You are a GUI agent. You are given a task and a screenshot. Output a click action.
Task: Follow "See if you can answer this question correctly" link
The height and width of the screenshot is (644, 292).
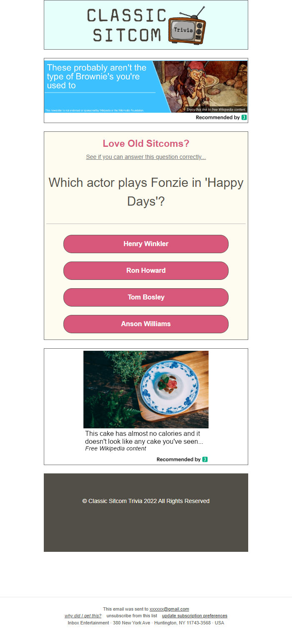146,157
